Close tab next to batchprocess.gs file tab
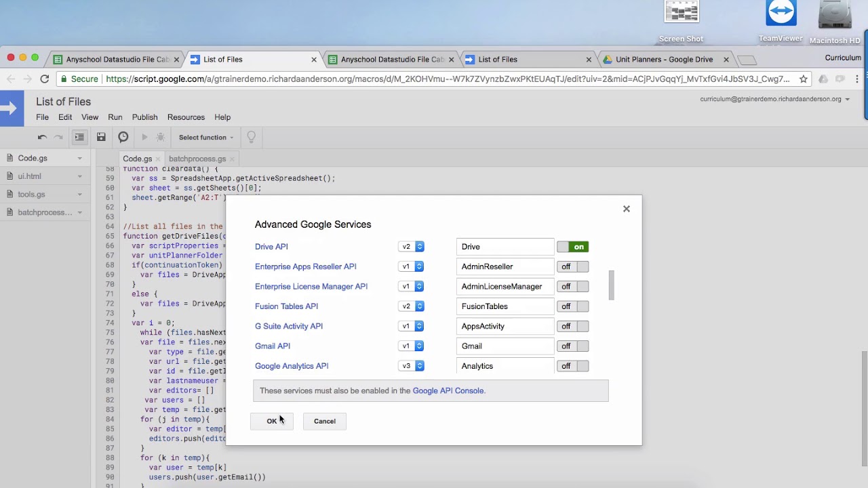 click(x=232, y=159)
